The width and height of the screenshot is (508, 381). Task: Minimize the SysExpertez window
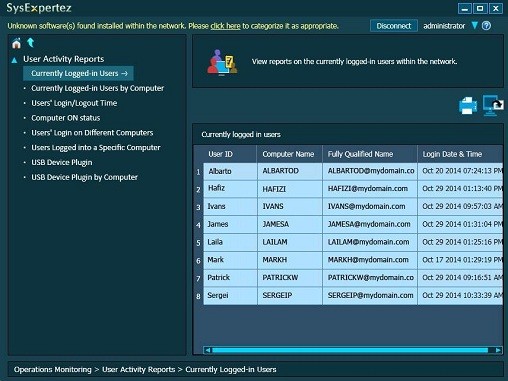click(x=465, y=8)
